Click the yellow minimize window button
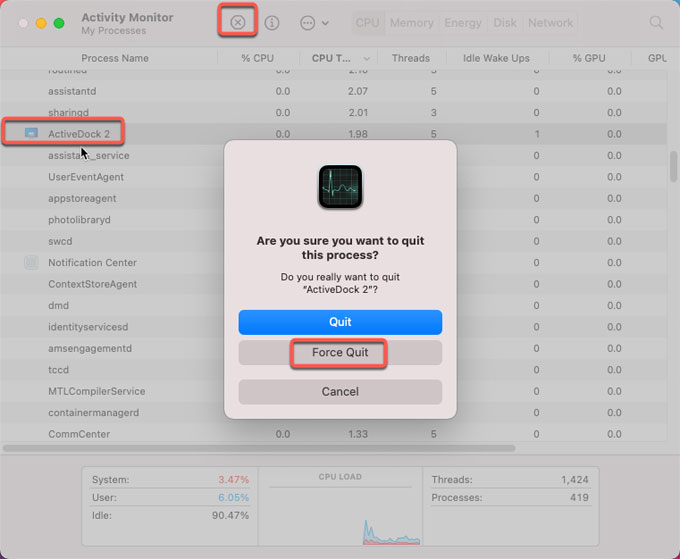 click(41, 23)
